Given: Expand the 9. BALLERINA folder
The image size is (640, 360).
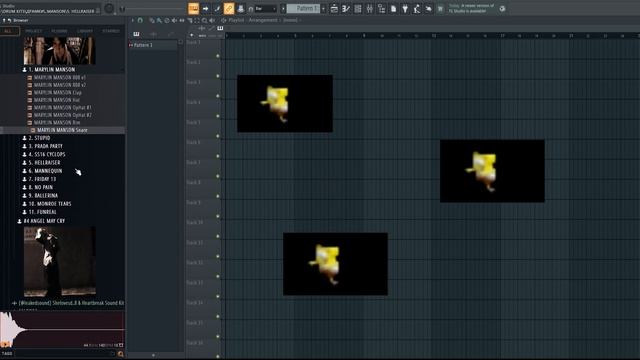Looking at the screenshot, I should (x=43, y=196).
